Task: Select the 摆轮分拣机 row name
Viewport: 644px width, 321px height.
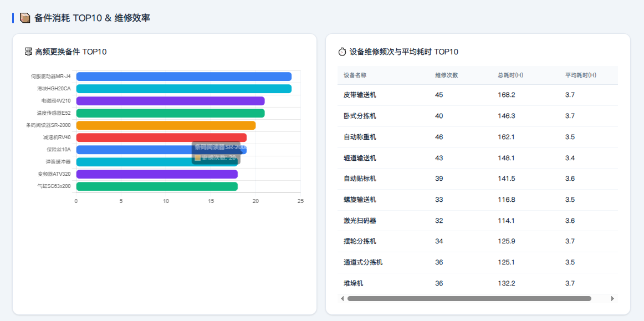Action: coord(360,241)
